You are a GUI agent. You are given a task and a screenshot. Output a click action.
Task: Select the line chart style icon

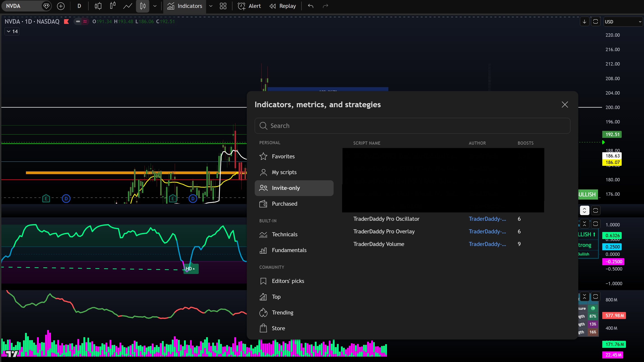tap(127, 6)
